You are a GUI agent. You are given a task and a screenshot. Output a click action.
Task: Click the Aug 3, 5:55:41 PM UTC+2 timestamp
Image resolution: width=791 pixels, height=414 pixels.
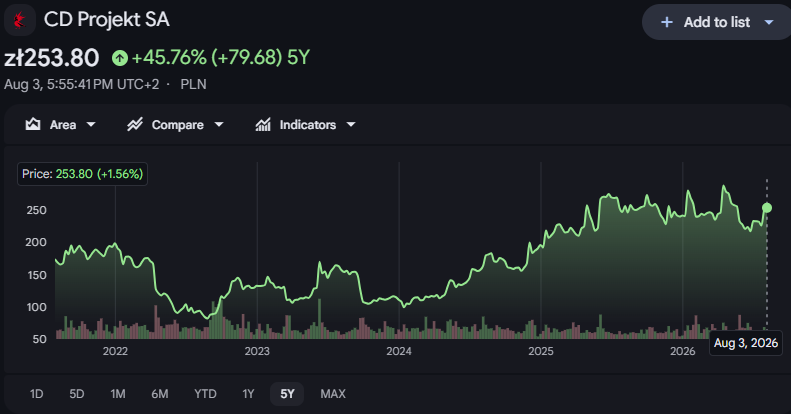[x=81, y=84]
